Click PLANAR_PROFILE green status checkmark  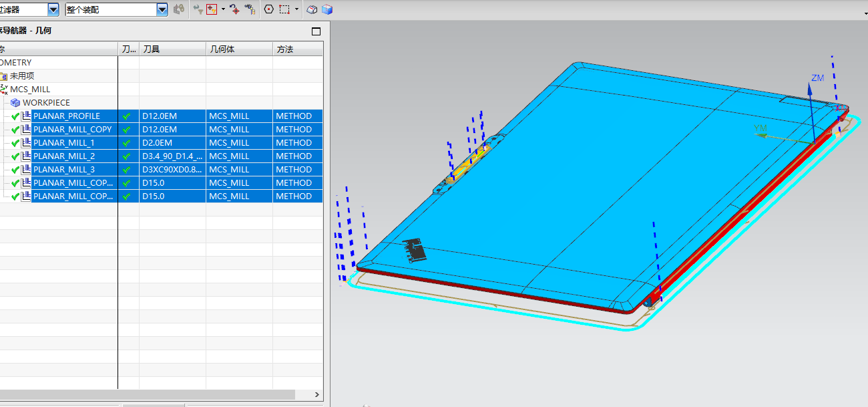pyautogui.click(x=15, y=116)
